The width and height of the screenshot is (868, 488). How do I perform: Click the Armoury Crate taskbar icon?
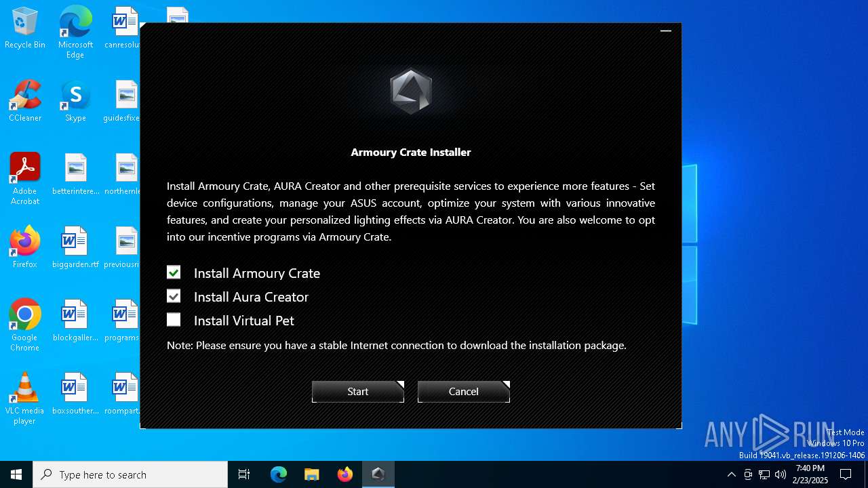pyautogui.click(x=378, y=474)
